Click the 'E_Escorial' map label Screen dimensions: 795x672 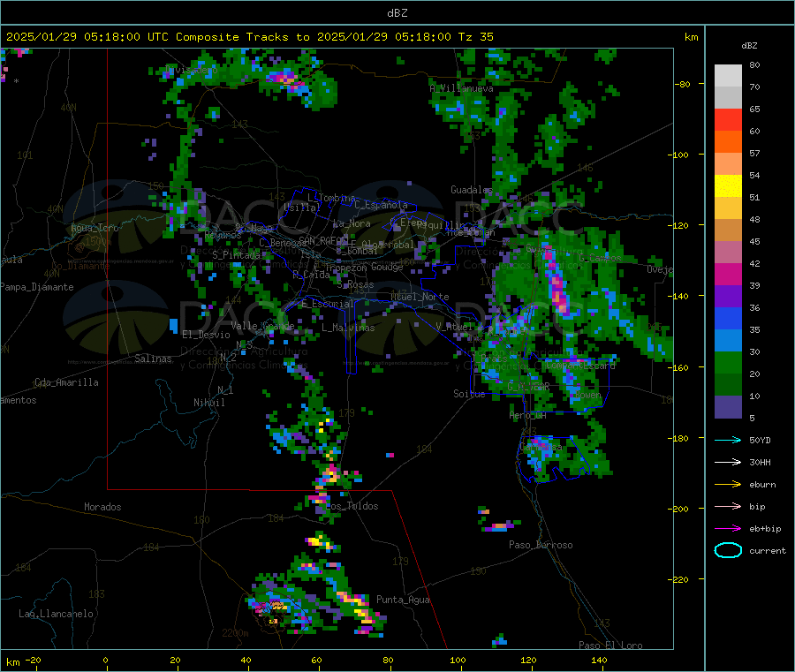328,304
